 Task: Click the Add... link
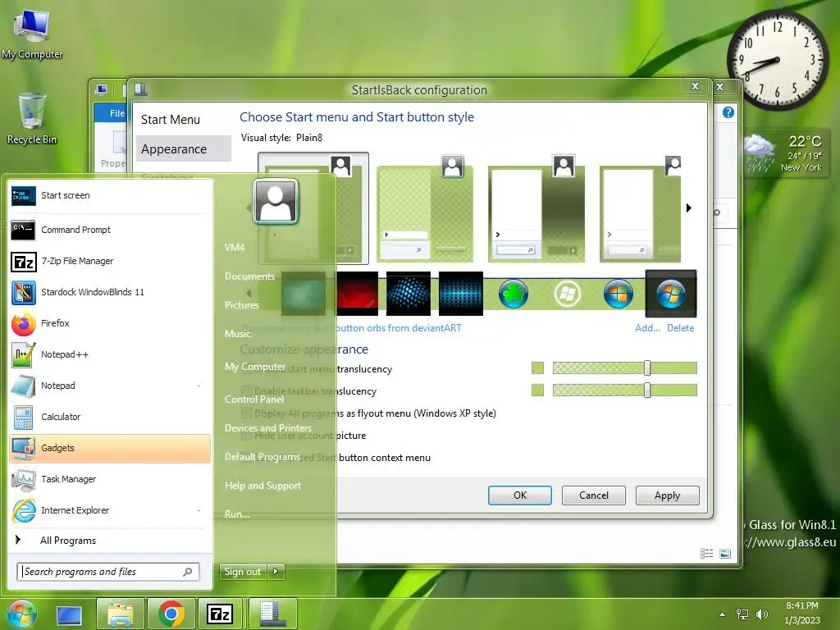coord(647,328)
